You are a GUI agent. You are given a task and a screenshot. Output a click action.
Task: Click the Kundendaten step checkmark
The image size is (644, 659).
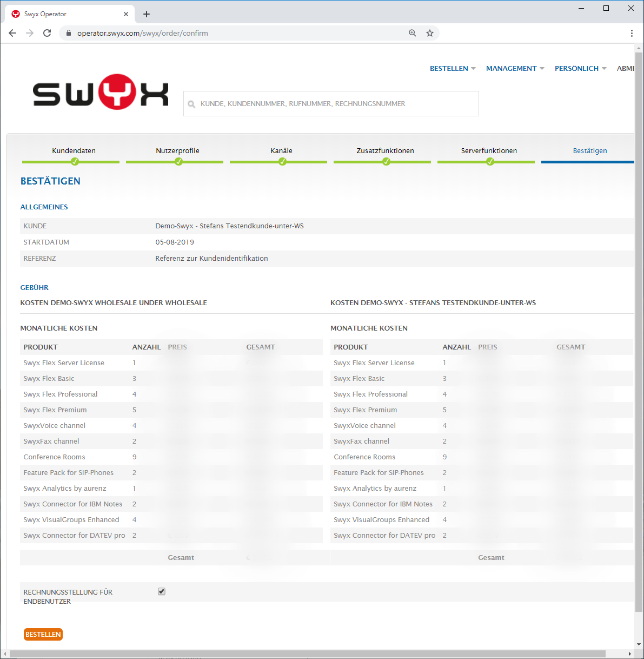pyautogui.click(x=75, y=161)
